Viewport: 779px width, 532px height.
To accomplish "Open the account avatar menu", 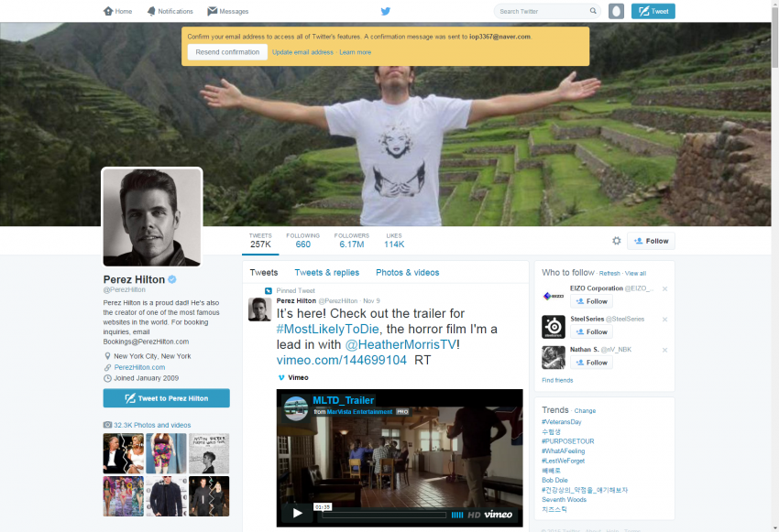I will coord(617,11).
